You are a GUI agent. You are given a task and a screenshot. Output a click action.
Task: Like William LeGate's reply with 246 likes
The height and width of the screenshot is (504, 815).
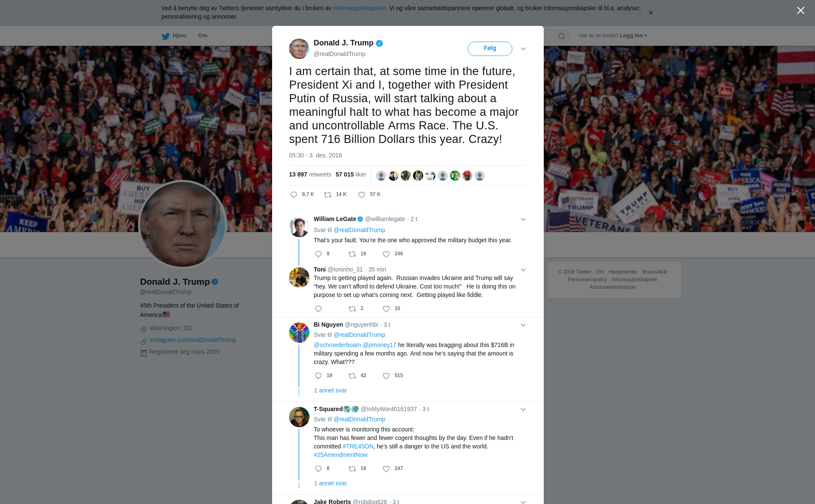(x=386, y=254)
